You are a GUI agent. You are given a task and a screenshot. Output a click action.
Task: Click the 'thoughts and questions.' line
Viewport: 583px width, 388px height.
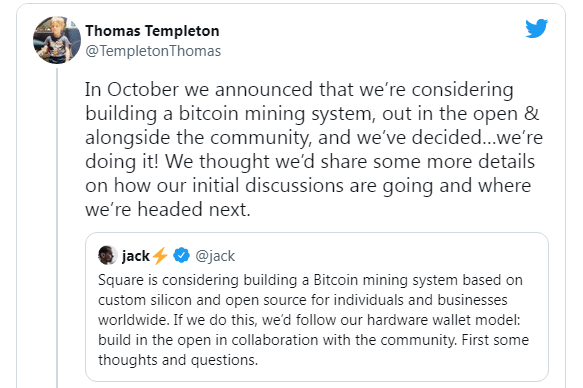coord(178,360)
